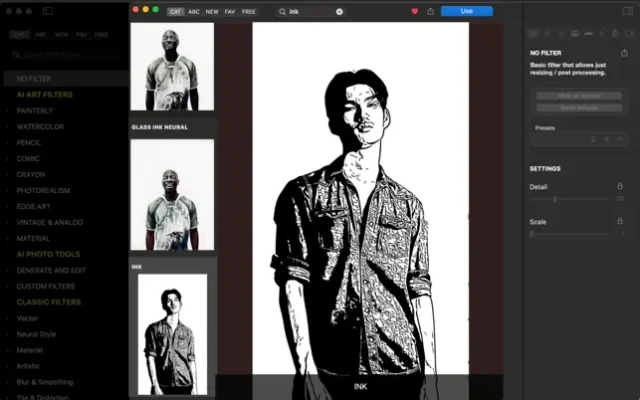
Task: Clear the ink search text
Action: click(x=339, y=11)
